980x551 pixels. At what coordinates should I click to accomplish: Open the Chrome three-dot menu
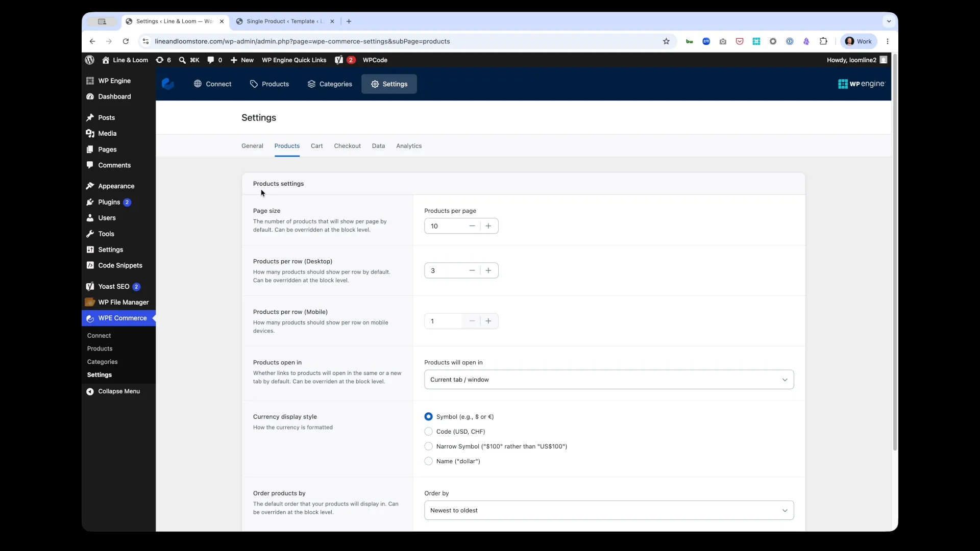point(888,41)
